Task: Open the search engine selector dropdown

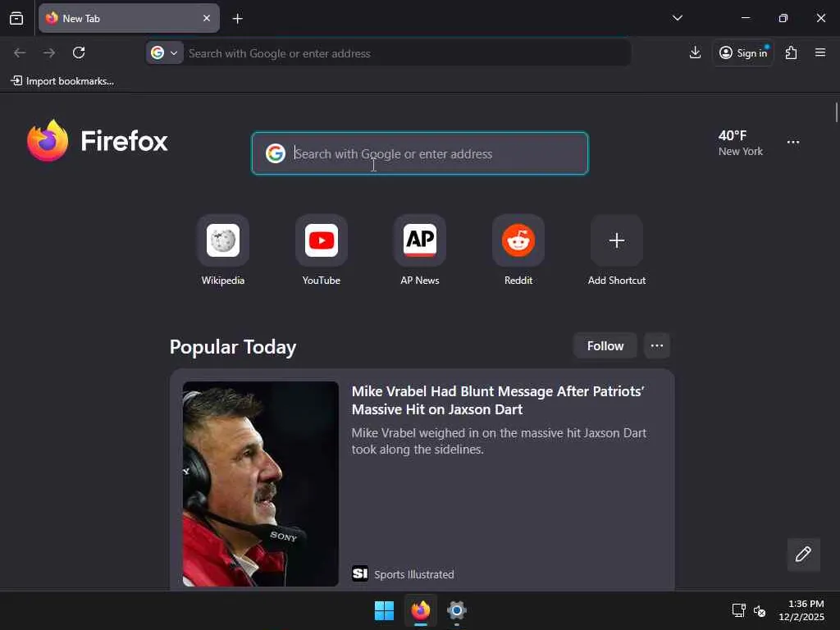Action: click(164, 53)
